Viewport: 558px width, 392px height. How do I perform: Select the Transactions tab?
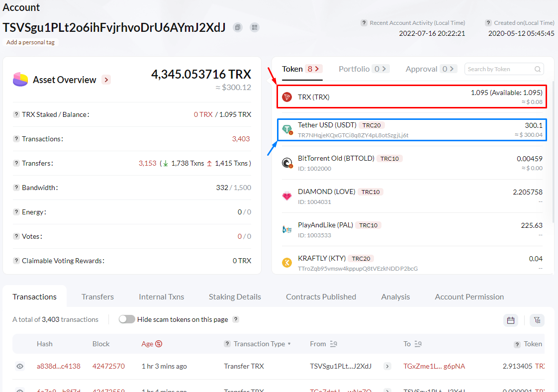(x=34, y=297)
